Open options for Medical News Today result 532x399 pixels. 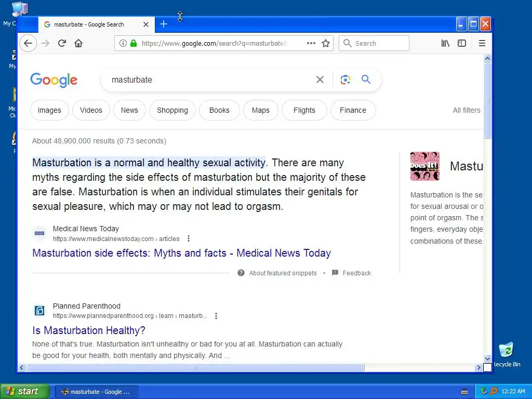coord(189,238)
